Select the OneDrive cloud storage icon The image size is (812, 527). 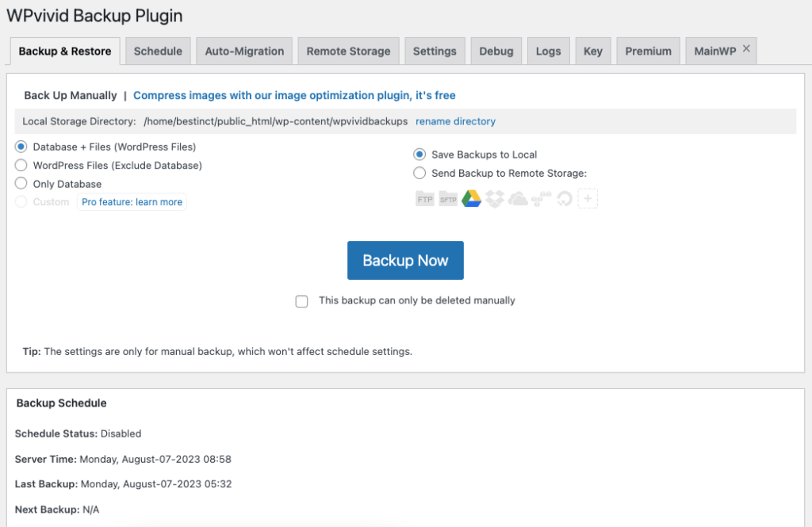[x=518, y=198]
